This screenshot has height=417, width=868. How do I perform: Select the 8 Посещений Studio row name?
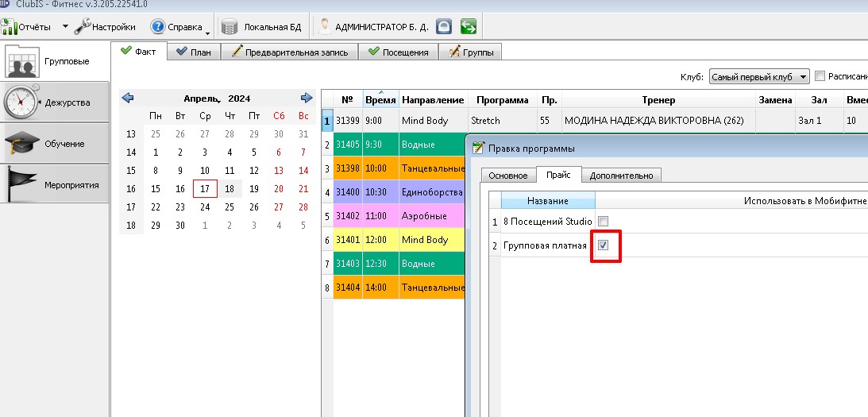[548, 222]
